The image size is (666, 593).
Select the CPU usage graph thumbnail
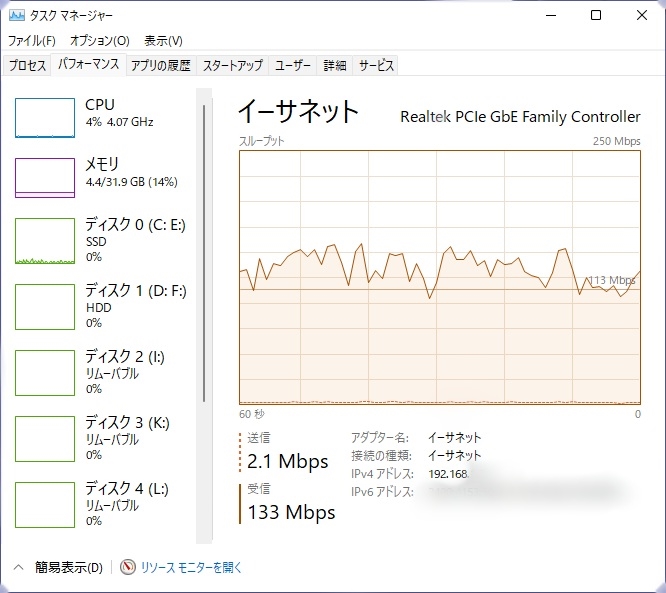45,118
